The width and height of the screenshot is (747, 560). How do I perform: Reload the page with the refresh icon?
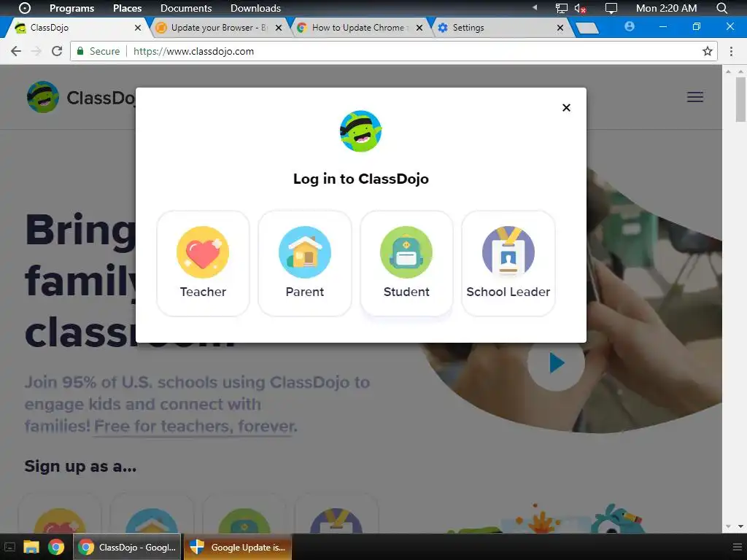click(x=57, y=51)
